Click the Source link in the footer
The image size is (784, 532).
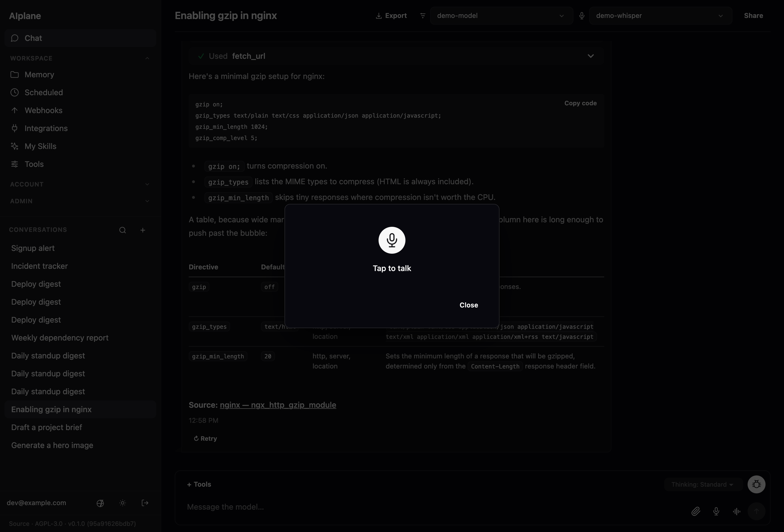tap(19, 524)
